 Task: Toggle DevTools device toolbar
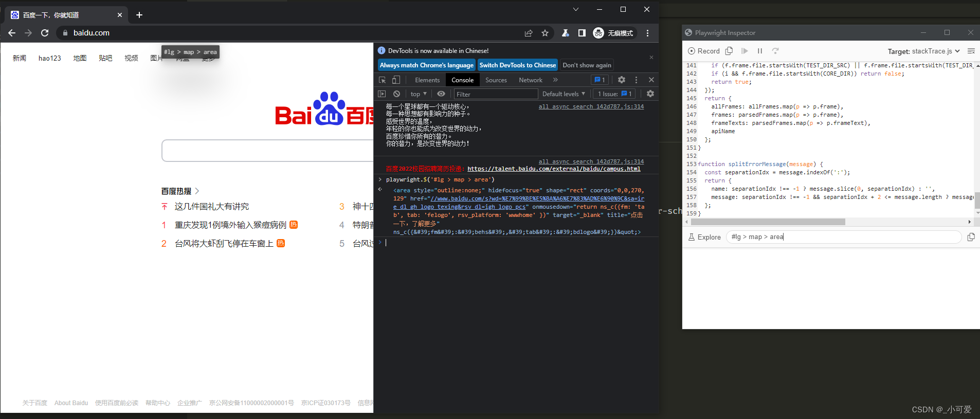[396, 80]
